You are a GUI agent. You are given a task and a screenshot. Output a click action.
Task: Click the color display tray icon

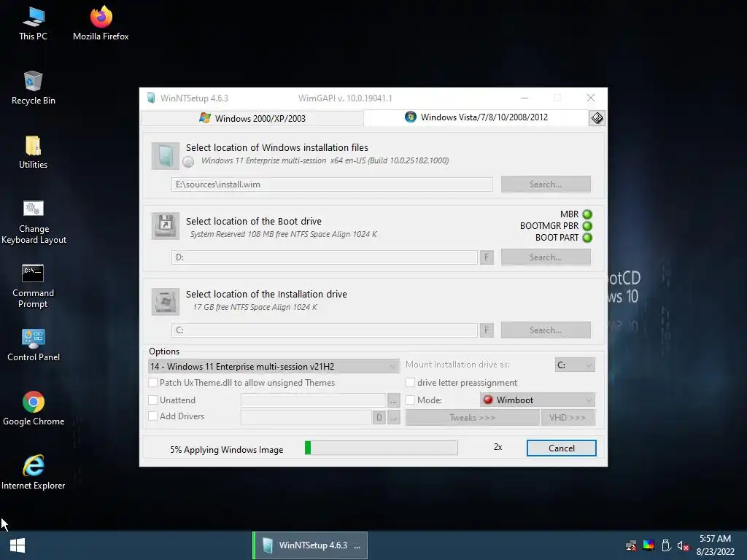tap(649, 545)
